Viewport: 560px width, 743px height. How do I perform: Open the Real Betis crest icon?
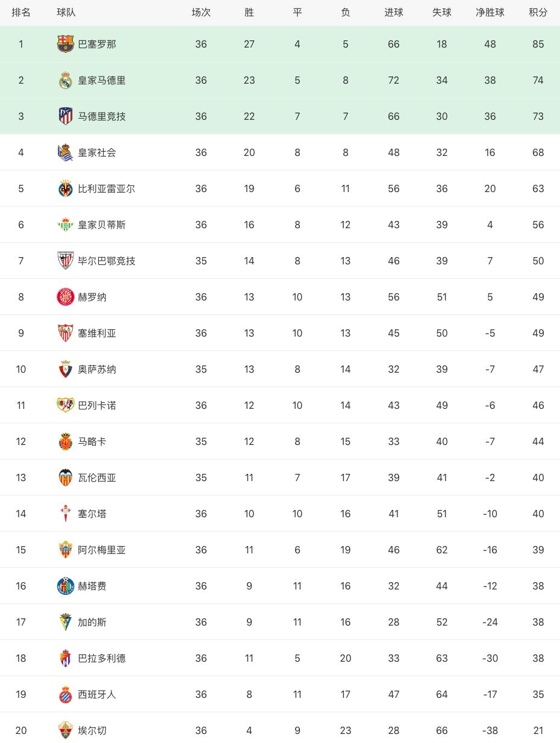(66, 225)
